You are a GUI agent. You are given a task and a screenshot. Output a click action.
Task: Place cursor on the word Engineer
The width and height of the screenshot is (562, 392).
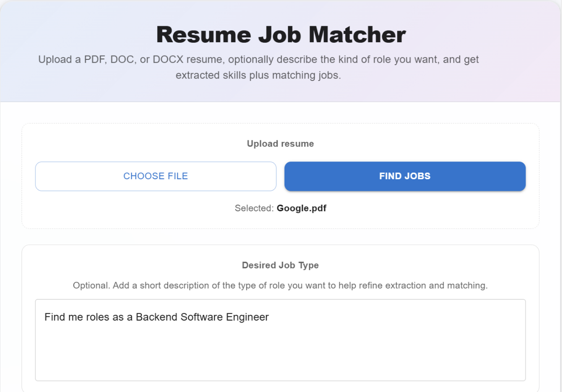(x=247, y=317)
